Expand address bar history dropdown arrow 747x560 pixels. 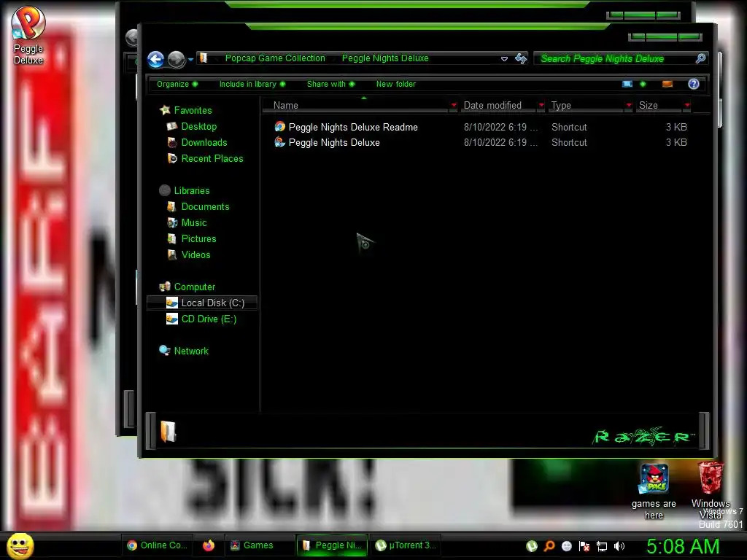point(504,58)
